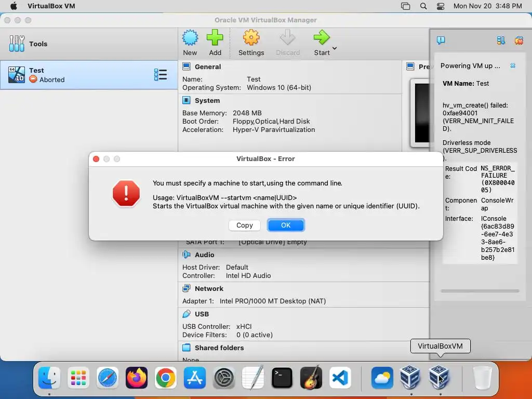This screenshot has width=532, height=399.
Task: Click the Stage Manager menu bar icon
Action: tap(405, 6)
